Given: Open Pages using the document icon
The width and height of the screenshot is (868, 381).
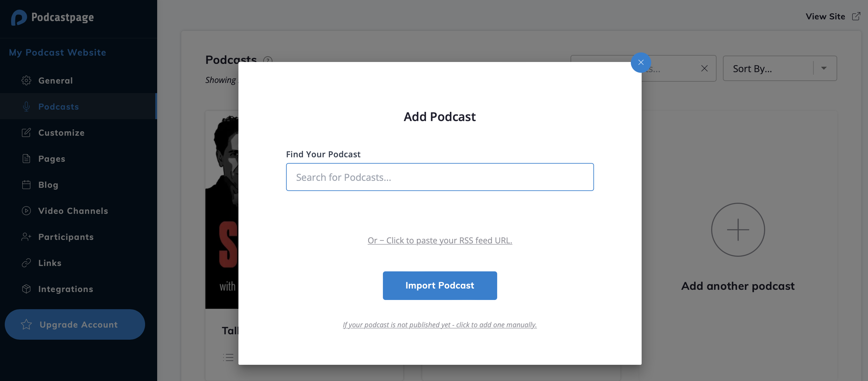Looking at the screenshot, I should coord(26,159).
